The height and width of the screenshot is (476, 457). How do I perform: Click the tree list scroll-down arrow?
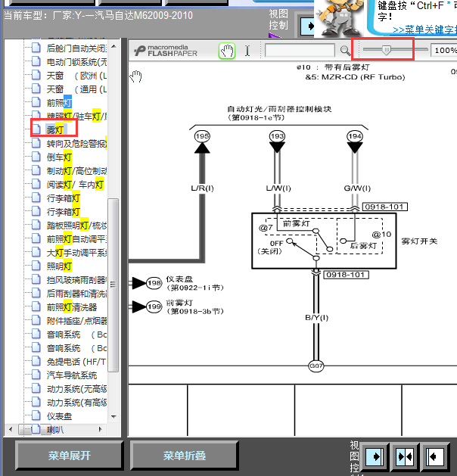[113, 417]
